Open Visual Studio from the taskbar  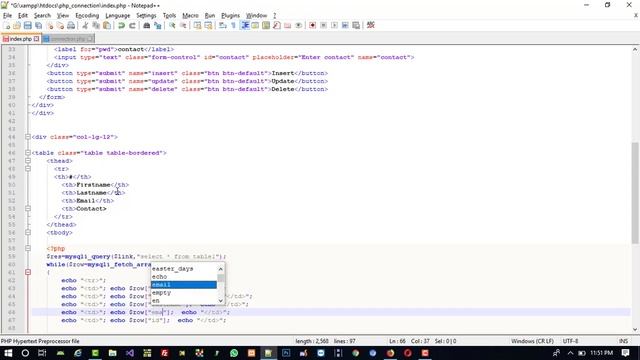pos(130,353)
